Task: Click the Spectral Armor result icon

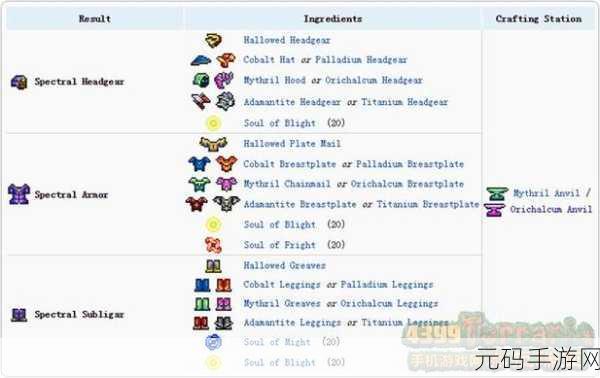Action: pyautogui.click(x=19, y=194)
